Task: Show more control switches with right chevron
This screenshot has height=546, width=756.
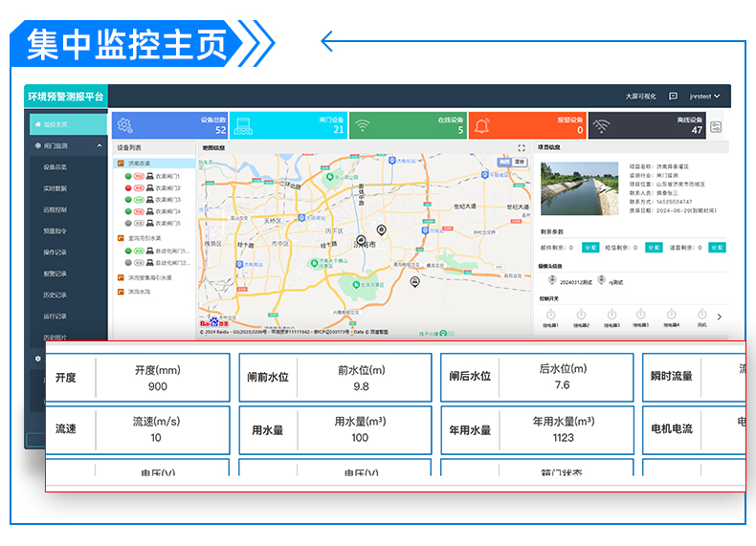Action: (x=720, y=317)
